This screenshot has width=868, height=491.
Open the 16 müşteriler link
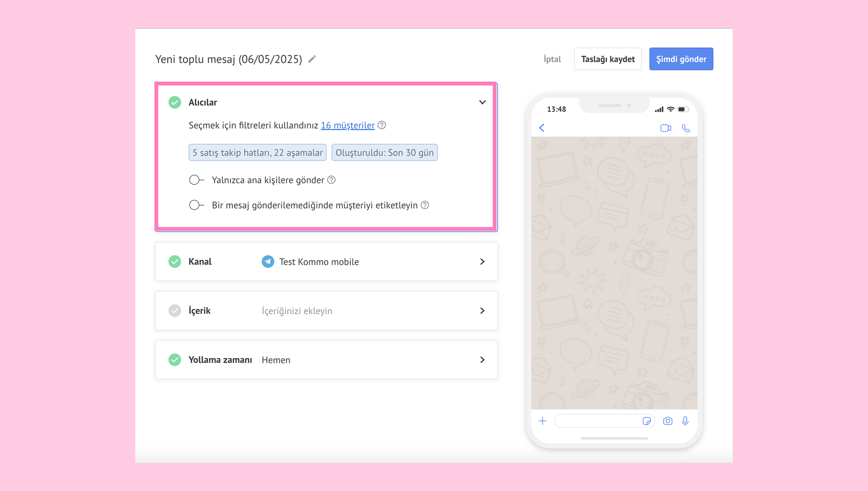(x=348, y=125)
